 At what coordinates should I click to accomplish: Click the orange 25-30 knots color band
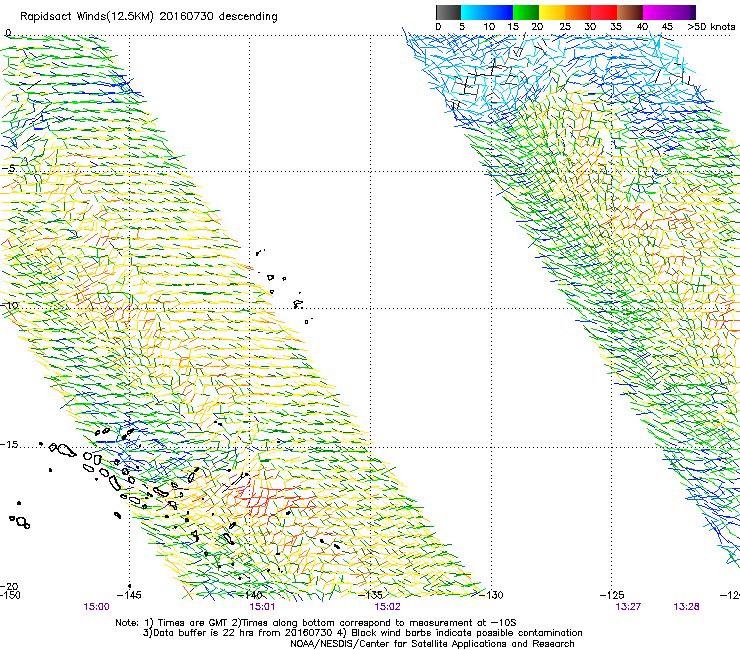pos(578,12)
